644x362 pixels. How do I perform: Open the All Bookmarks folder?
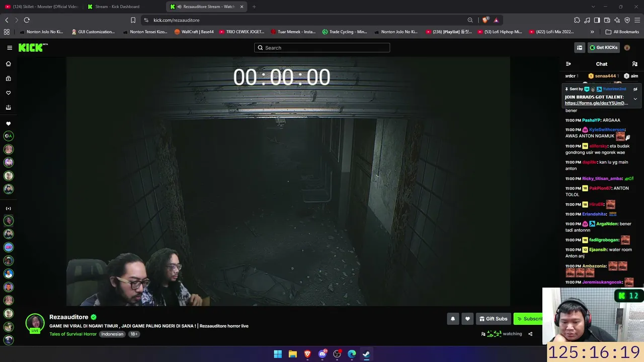(622, 32)
